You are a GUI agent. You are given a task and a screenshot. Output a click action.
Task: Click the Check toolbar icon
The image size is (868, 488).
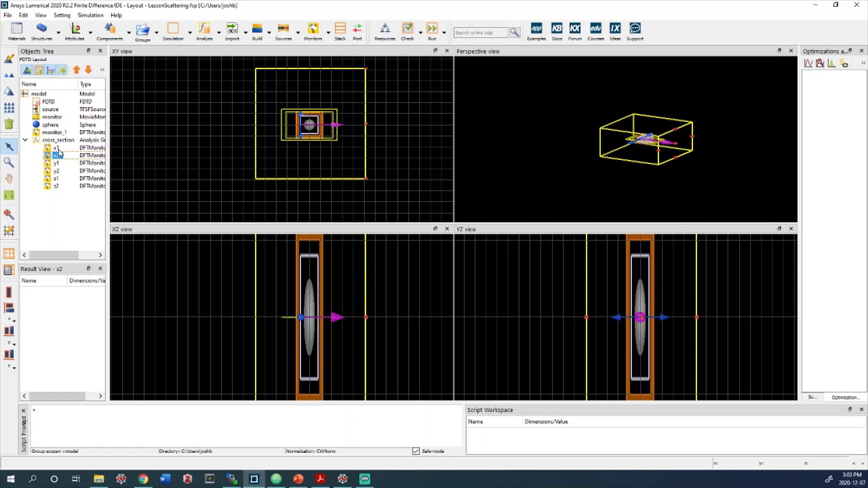[407, 28]
